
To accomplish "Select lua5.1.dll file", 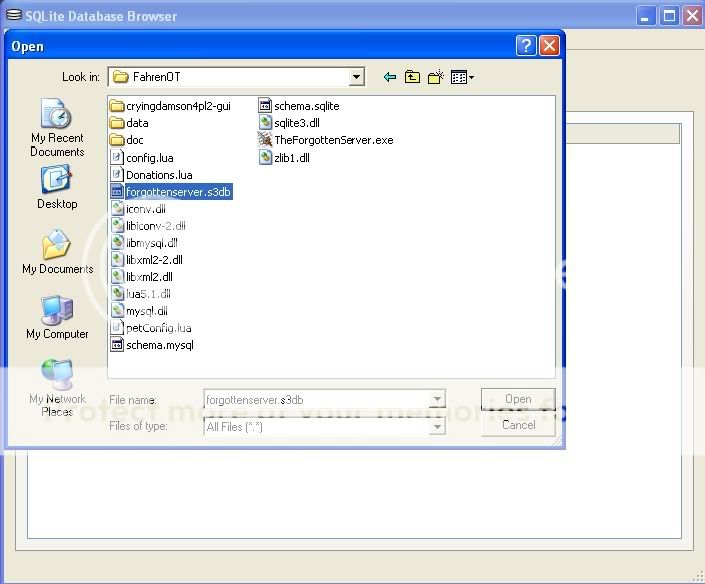I will [141, 294].
